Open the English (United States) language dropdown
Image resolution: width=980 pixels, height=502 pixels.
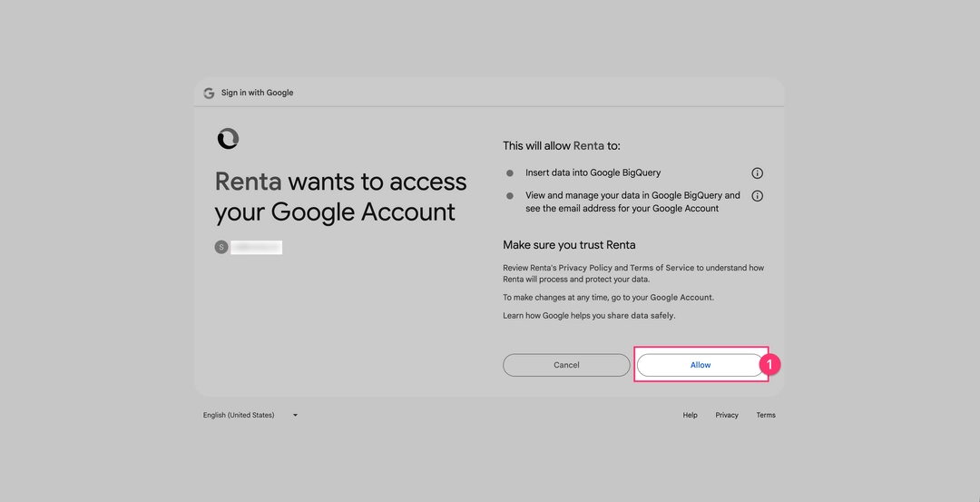[250, 415]
